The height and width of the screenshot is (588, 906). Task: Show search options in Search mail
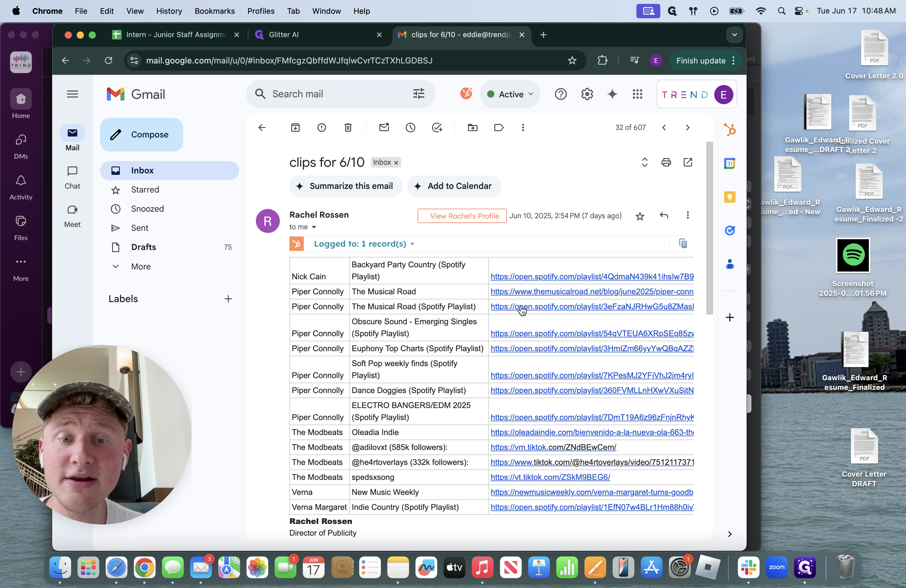point(419,94)
